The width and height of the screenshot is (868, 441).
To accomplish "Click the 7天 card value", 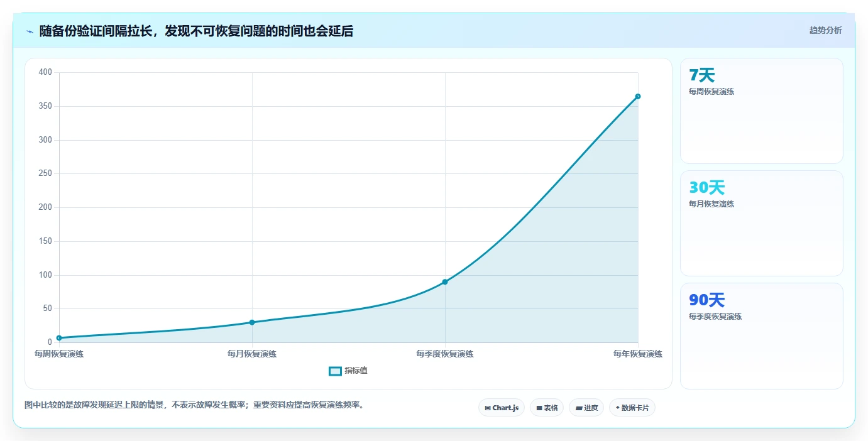I will click(702, 75).
